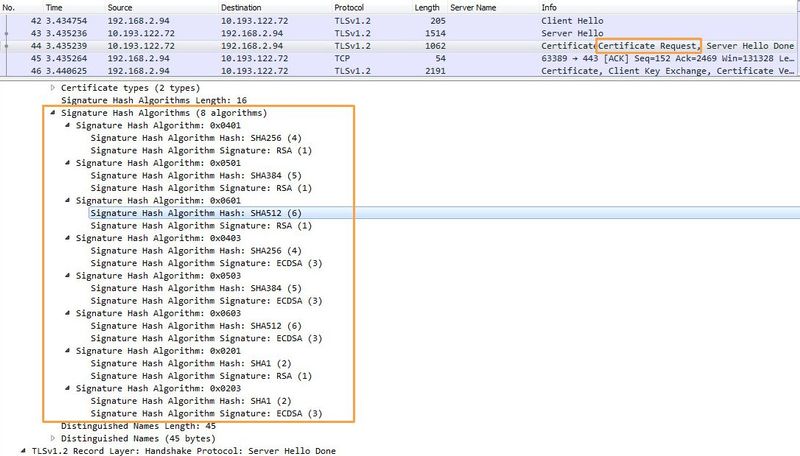
Task: Click time 3.435236 in packet 43
Action: point(66,33)
